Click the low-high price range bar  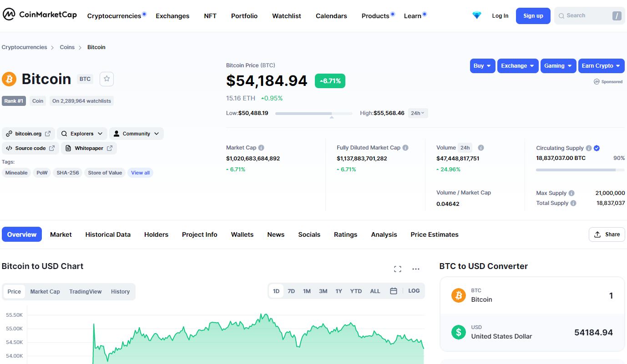click(x=313, y=113)
